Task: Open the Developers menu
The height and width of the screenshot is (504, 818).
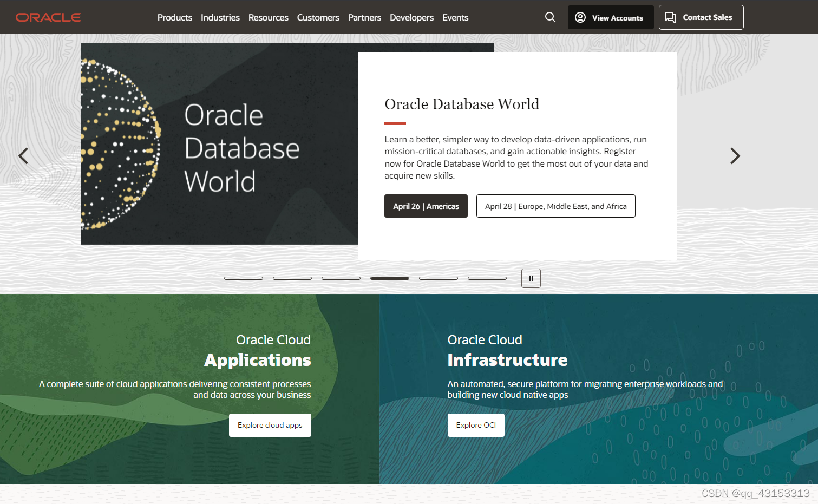Action: [411, 17]
